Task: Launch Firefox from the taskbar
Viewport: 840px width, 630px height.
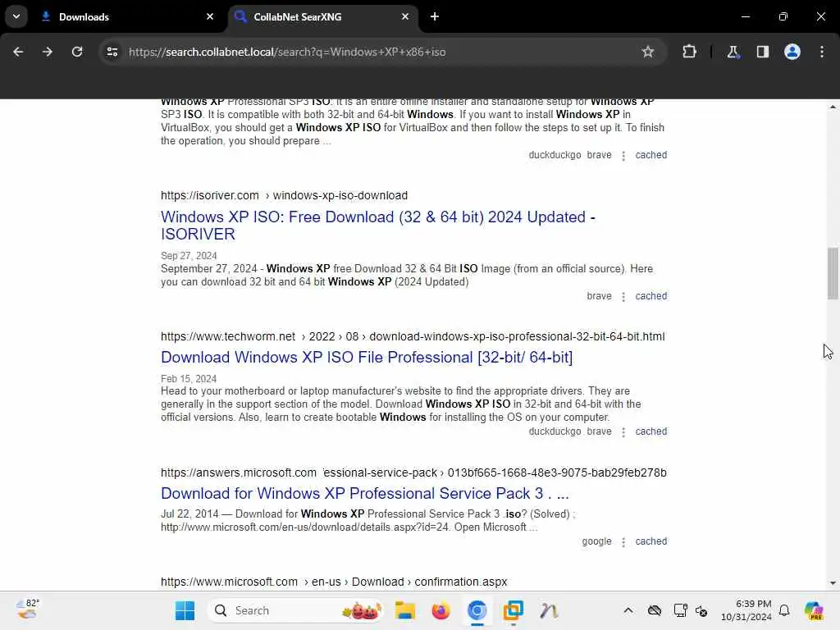Action: click(441, 610)
